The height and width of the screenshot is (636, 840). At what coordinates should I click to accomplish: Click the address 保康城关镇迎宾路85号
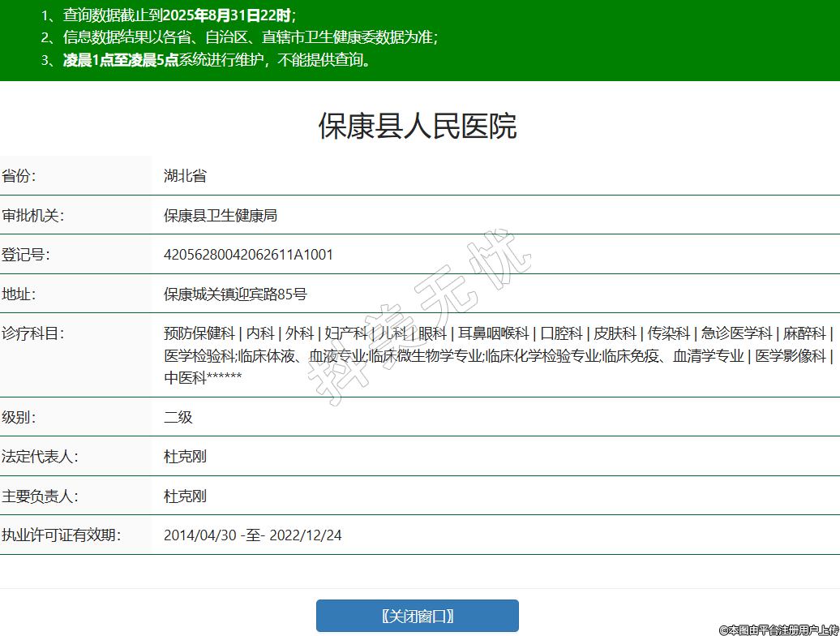[x=235, y=294]
